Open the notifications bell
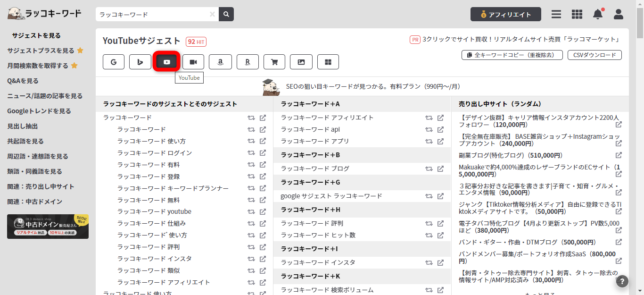The height and width of the screenshot is (295, 644). (598, 14)
